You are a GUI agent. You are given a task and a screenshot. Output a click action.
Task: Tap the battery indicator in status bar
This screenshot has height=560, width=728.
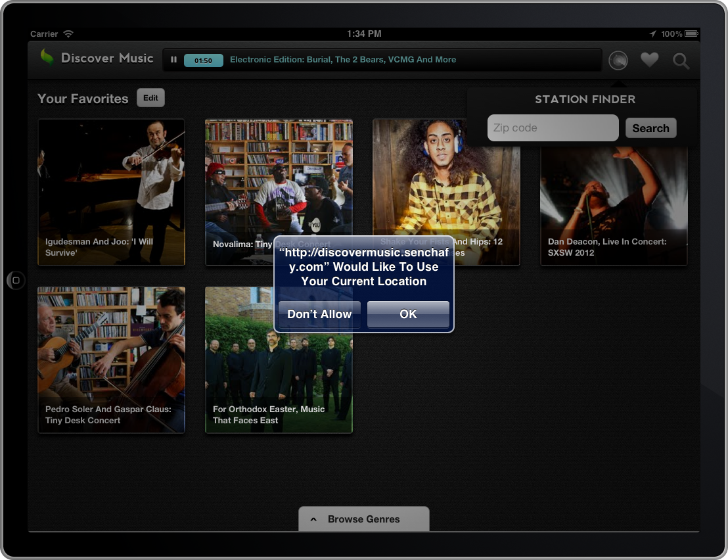coord(691,34)
